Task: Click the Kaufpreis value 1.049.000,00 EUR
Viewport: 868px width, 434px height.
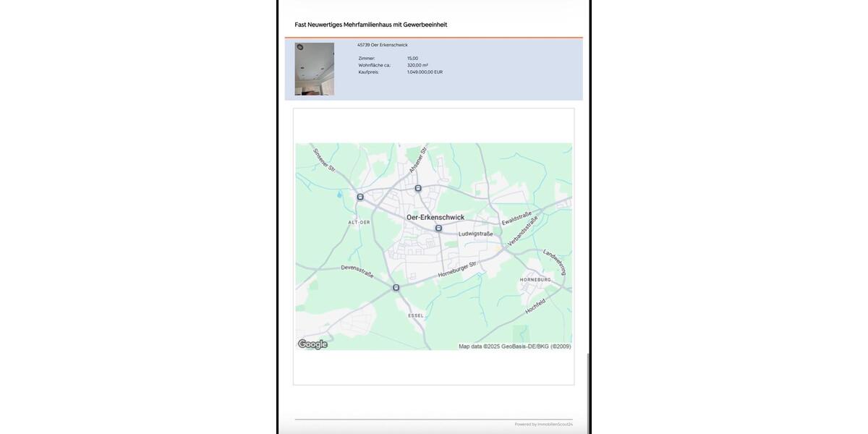Action: (x=425, y=72)
